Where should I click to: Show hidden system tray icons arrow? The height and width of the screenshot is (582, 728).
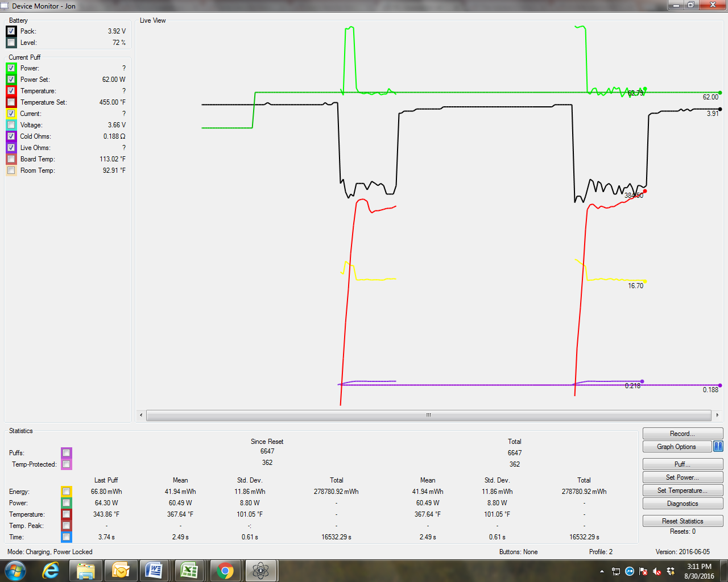(602, 571)
